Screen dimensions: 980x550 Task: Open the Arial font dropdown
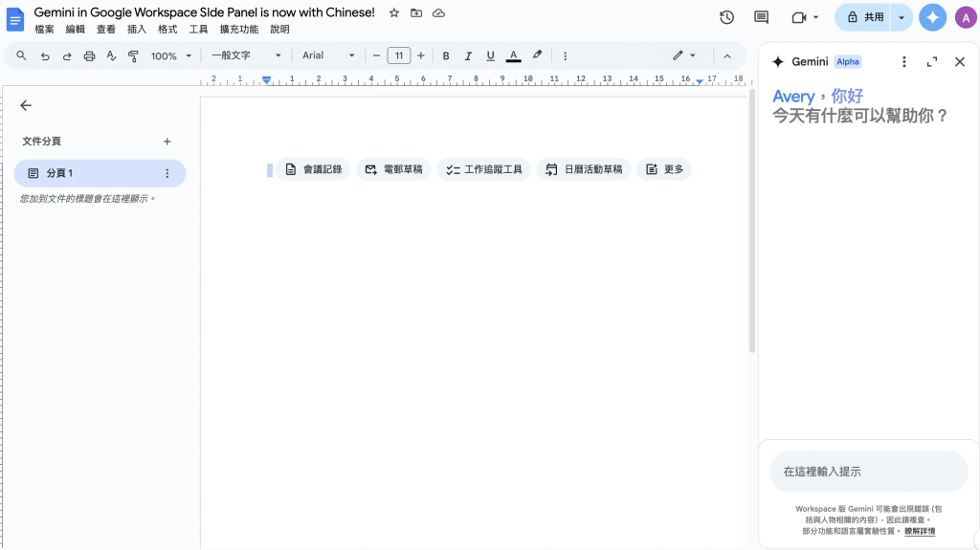pos(328,55)
